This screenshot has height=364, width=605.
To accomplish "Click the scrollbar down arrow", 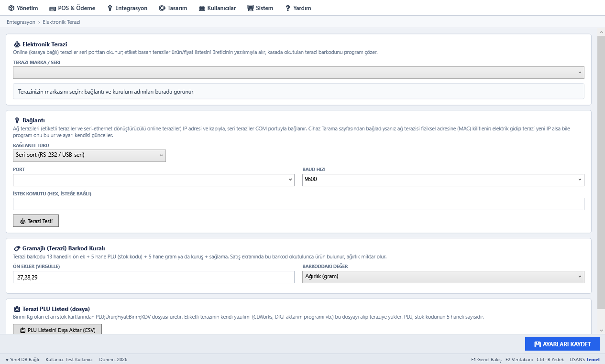I will (601, 330).
